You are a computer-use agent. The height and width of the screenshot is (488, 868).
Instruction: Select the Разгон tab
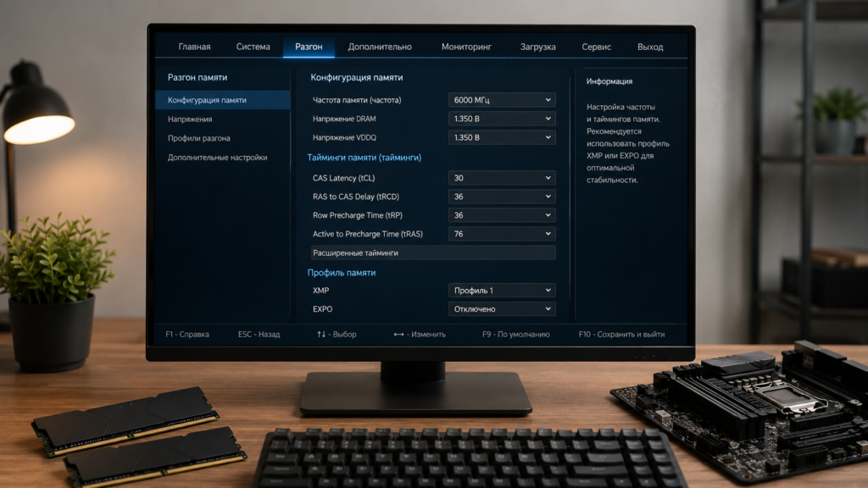coord(309,47)
